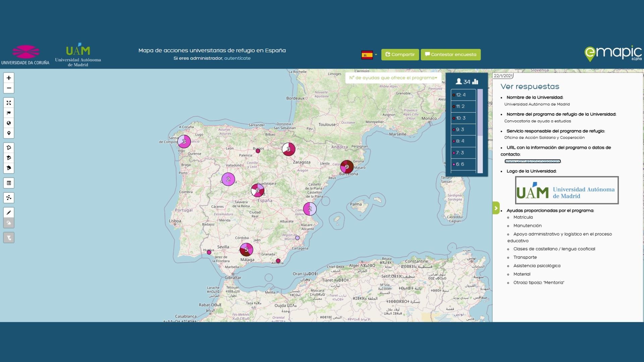Toggle legend filter '9: 3'
This screenshot has height=362, width=644.
pyautogui.click(x=463, y=129)
